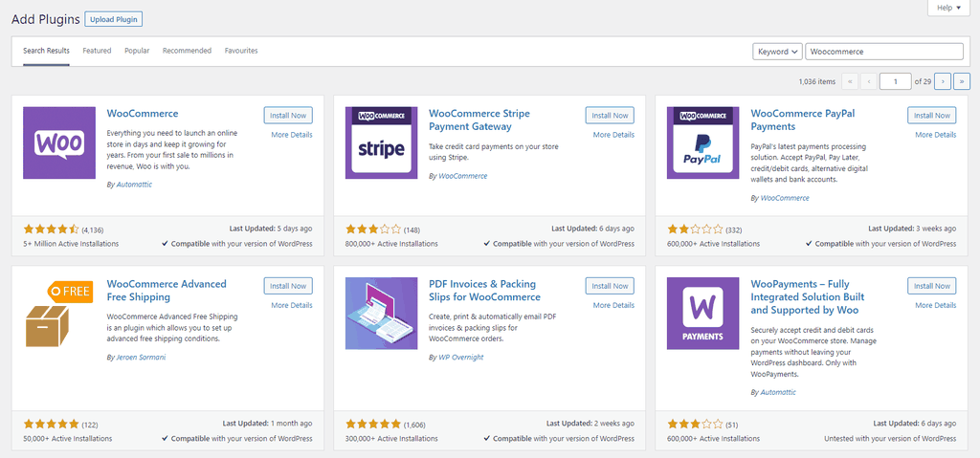
Task: Click the 'of 29' page count text
Action: pos(924,82)
